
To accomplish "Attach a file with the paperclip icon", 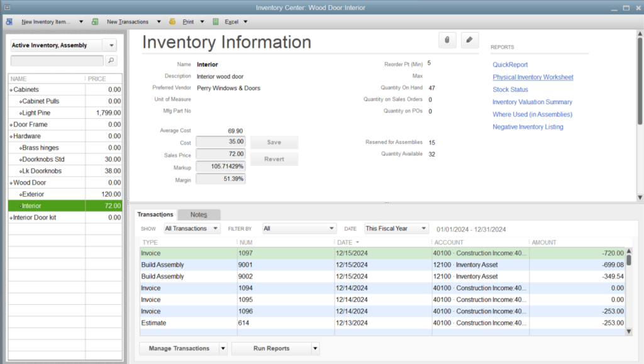I will click(x=447, y=40).
